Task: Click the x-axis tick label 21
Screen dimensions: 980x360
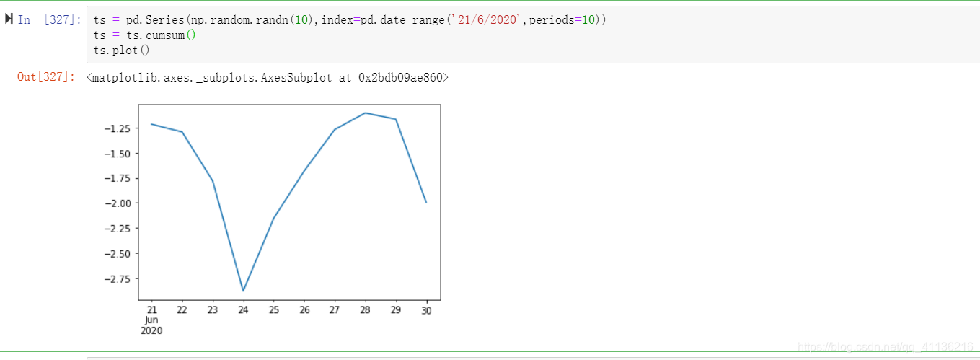Action: coord(151,309)
